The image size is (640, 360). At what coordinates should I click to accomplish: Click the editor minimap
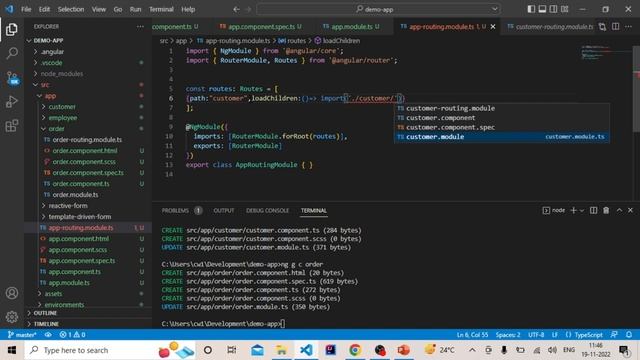point(606,53)
